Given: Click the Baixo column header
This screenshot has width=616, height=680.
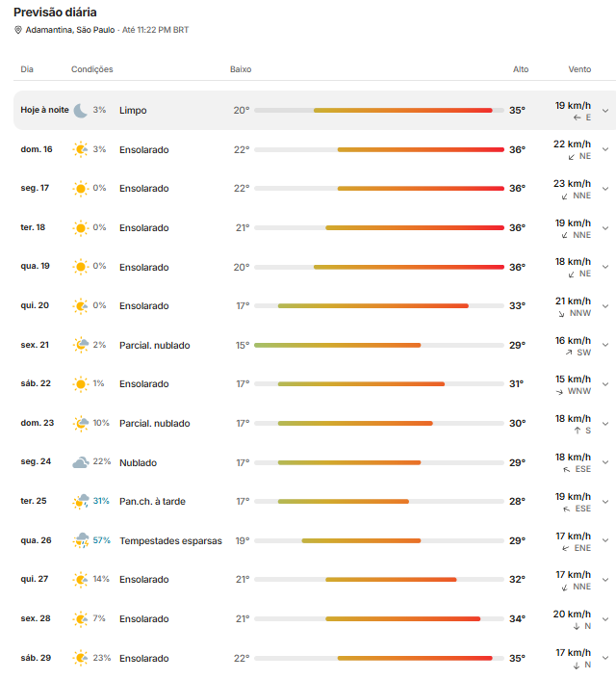Looking at the screenshot, I should (241, 69).
